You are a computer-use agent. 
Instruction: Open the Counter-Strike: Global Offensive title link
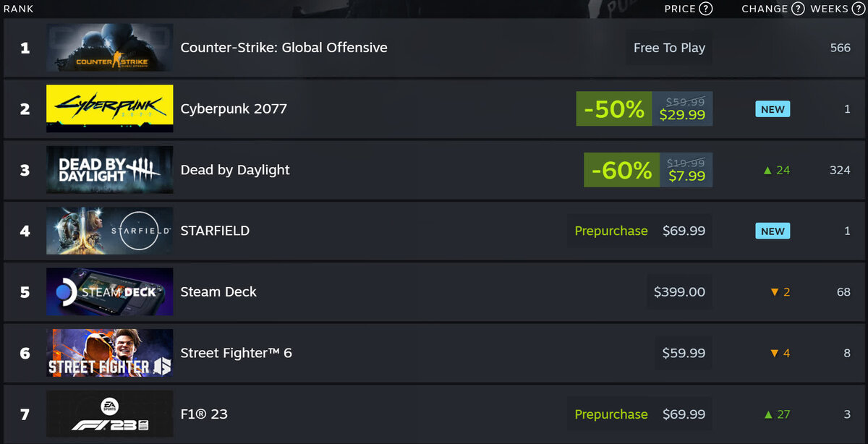pyautogui.click(x=284, y=48)
